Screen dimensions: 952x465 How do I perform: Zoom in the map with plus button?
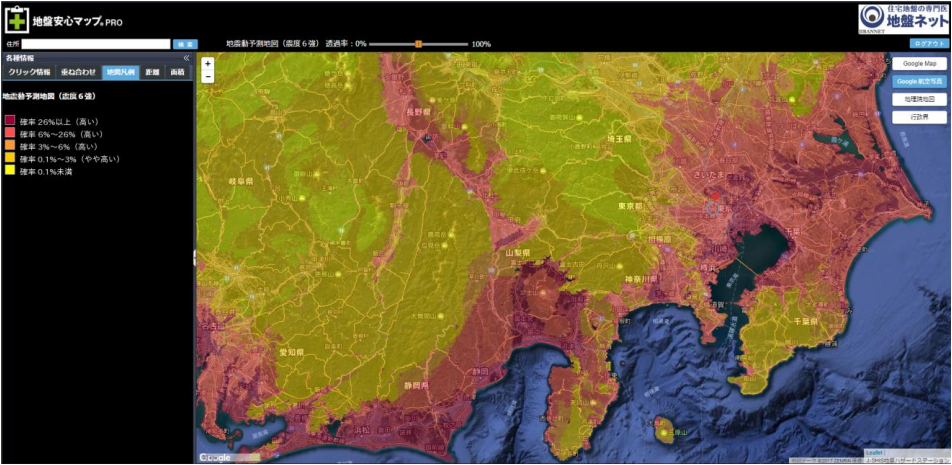pos(207,63)
